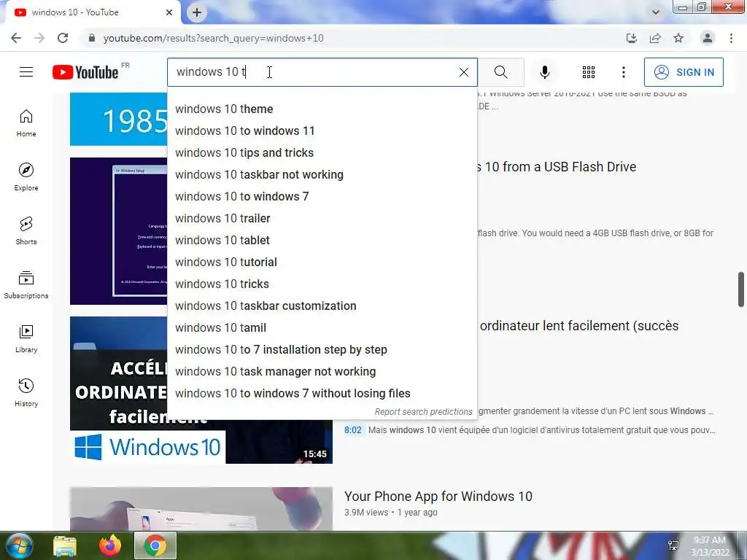747x560 pixels.
Task: Open the Windows Start menu
Action: click(18, 545)
